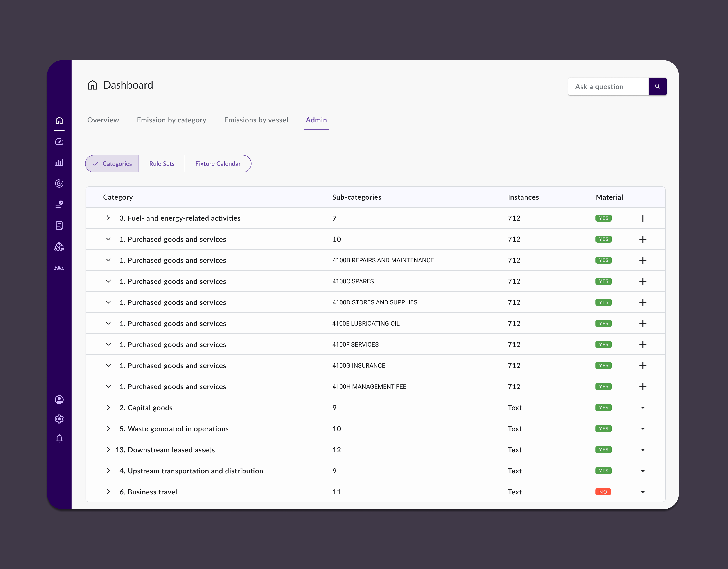728x569 pixels.
Task: Click the notification bell icon
Action: (x=59, y=438)
